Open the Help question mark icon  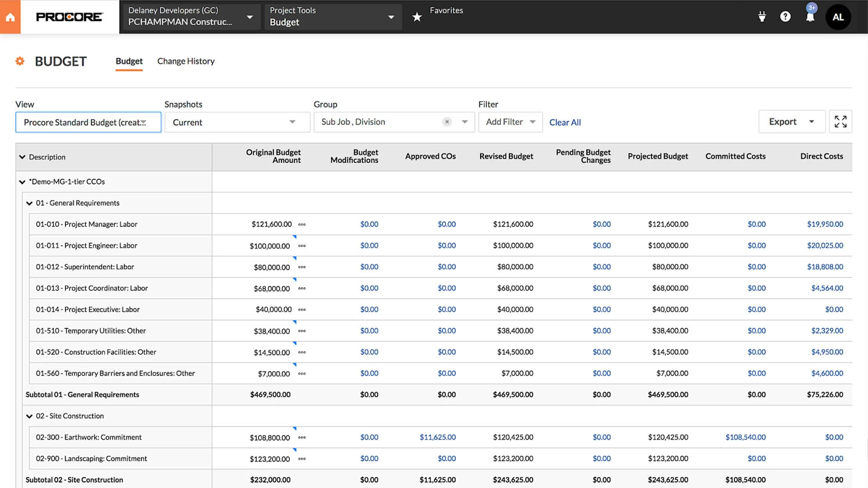click(786, 17)
